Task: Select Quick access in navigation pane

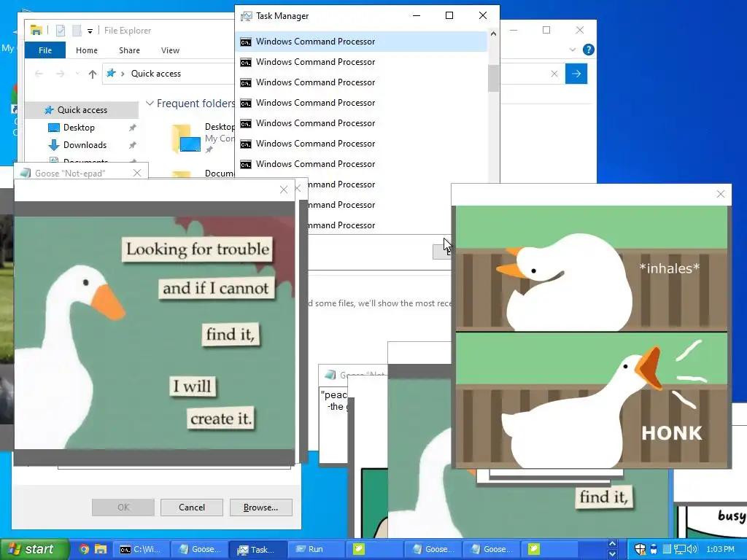Action: 82,110
